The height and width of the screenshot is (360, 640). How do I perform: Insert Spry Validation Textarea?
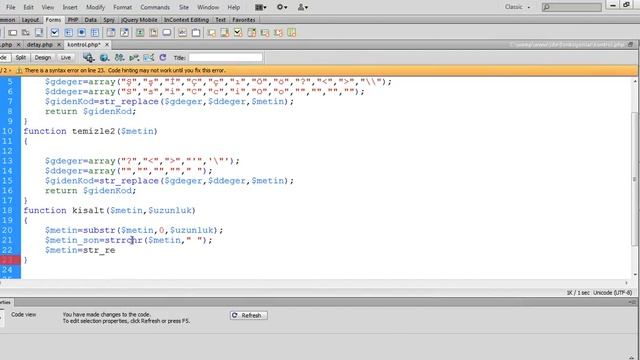click(225, 33)
